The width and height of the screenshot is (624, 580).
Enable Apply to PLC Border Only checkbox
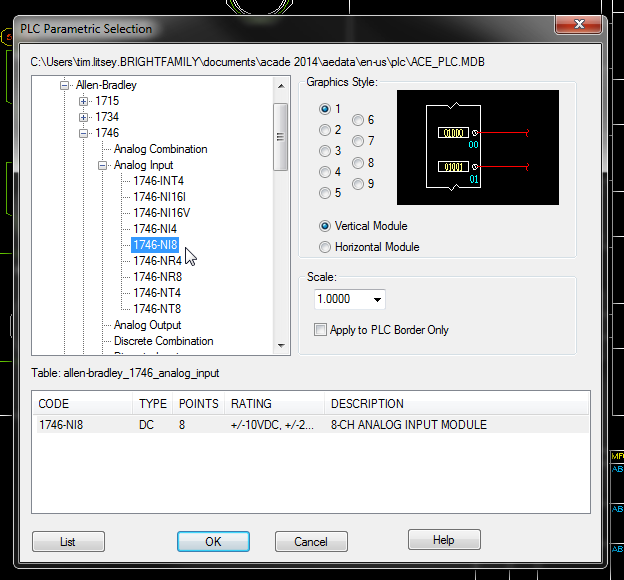coord(320,330)
